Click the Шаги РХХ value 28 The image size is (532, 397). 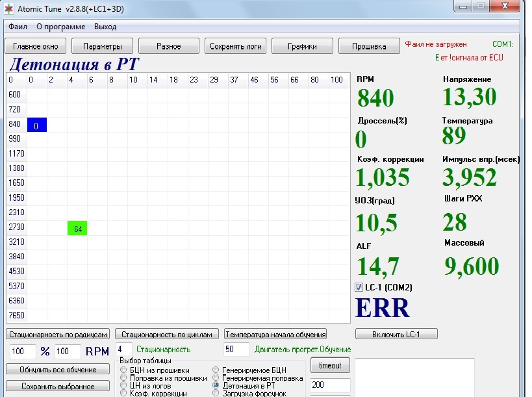tap(455, 222)
